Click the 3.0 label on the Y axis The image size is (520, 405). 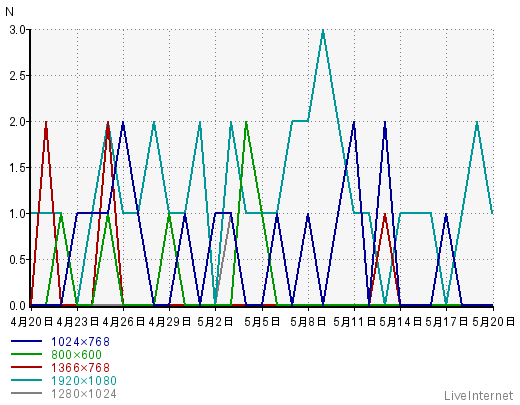pos(17,30)
